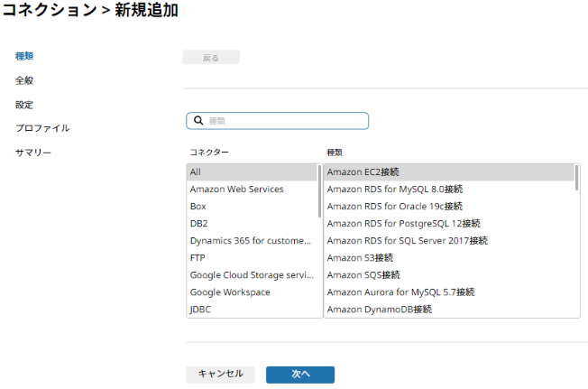
Task: Select JDBC connector
Action: point(252,310)
